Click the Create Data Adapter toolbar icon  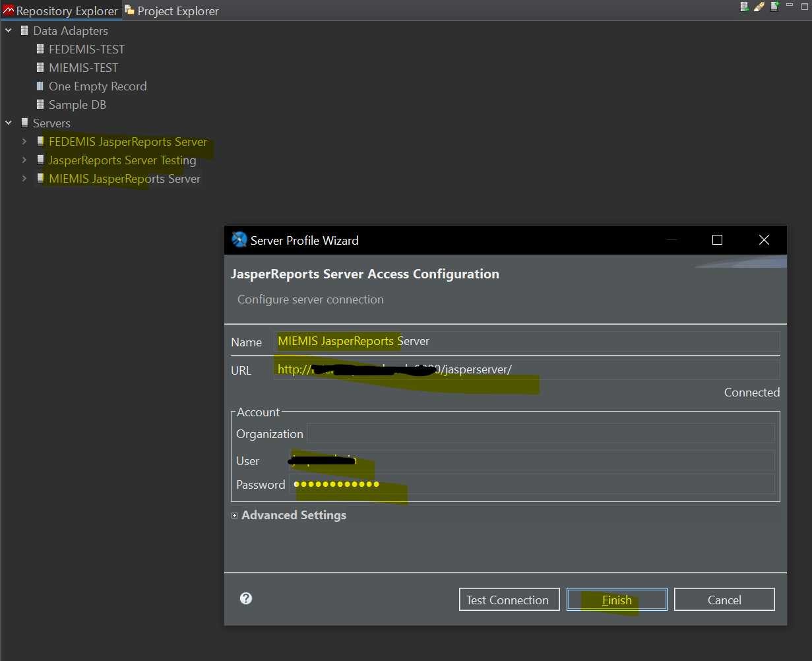tap(745, 7)
